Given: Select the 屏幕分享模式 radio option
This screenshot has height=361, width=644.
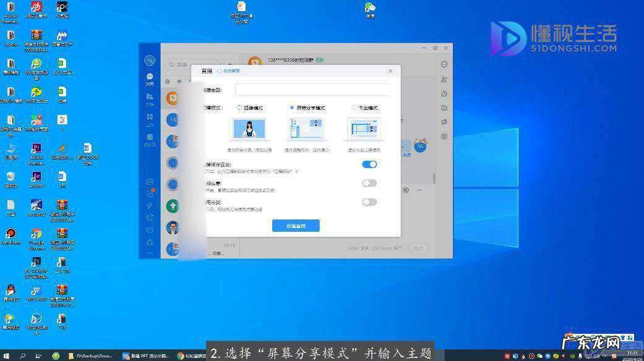Looking at the screenshot, I should pos(292,108).
